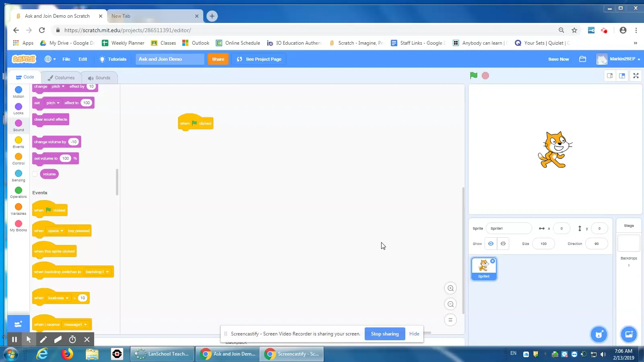
Task: Hide the sprite using crossed-eye icon
Action: [x=503, y=244]
